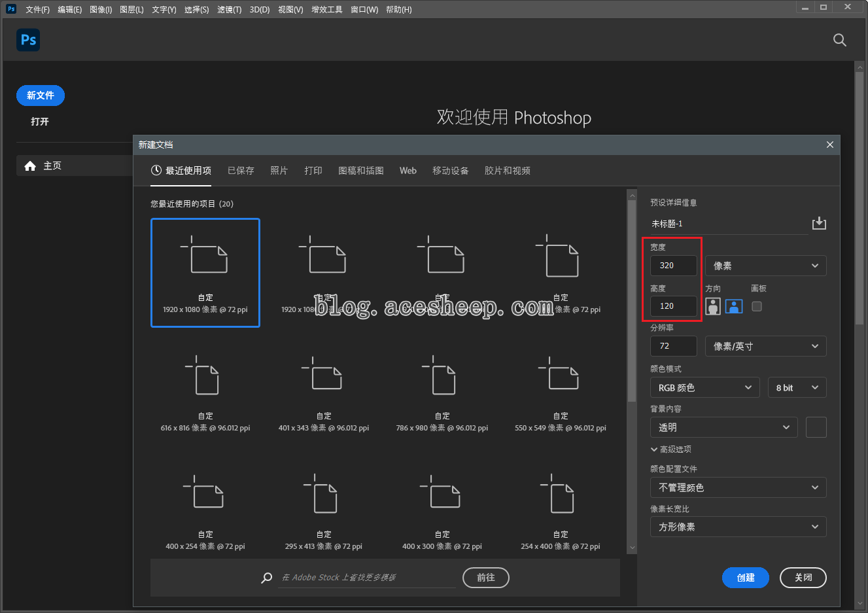Switch to the 最近使用项 tab
This screenshot has width=868, height=613.
tap(181, 171)
